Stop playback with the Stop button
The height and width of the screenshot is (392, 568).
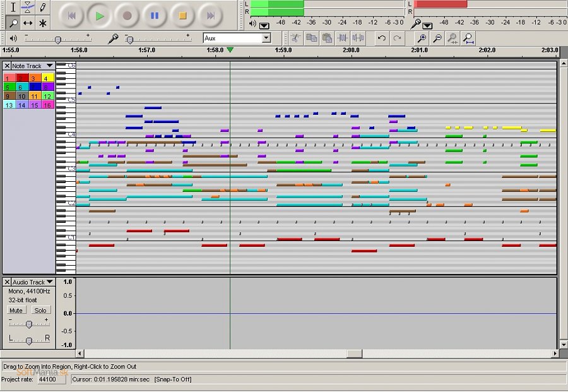coord(182,15)
